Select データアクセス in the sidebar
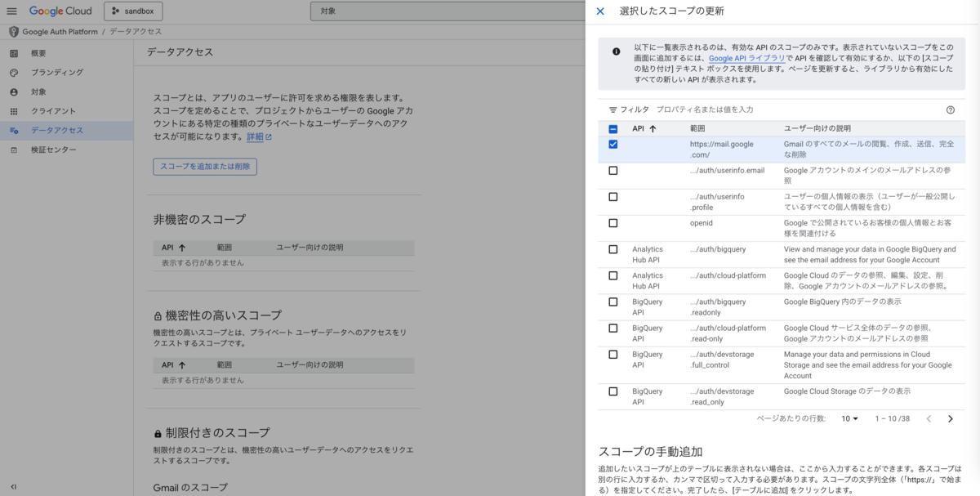 (57, 130)
